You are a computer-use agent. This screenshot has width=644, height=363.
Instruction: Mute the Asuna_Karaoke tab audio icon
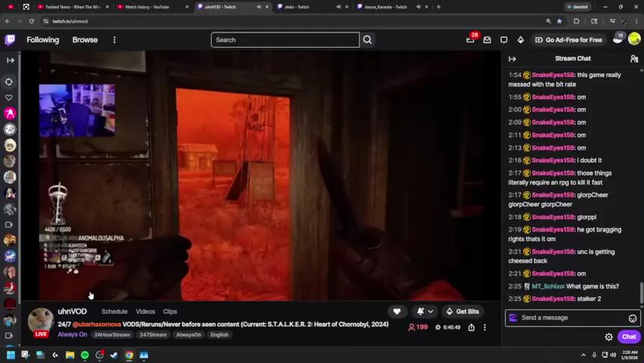(x=418, y=7)
